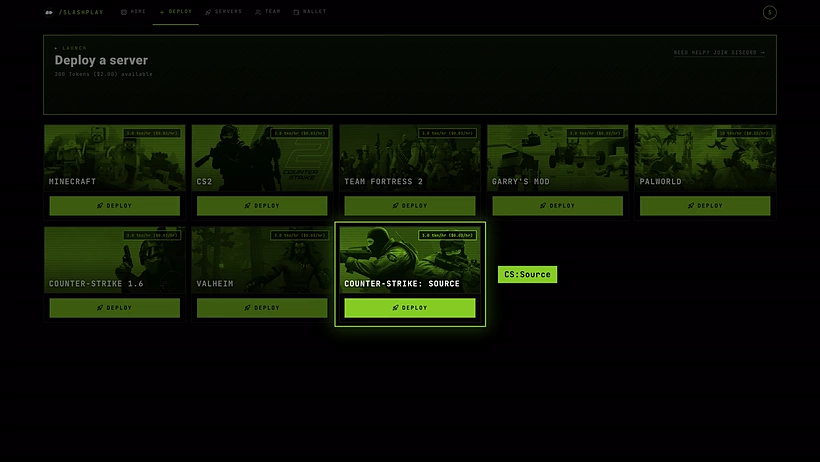
Task: Click the Counter-Strike 1.6 price badge
Action: click(152, 235)
